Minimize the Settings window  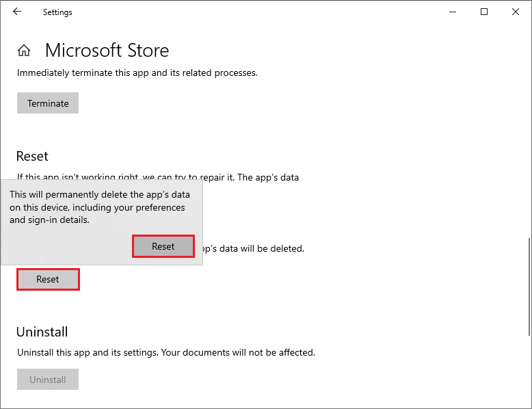tap(453, 12)
